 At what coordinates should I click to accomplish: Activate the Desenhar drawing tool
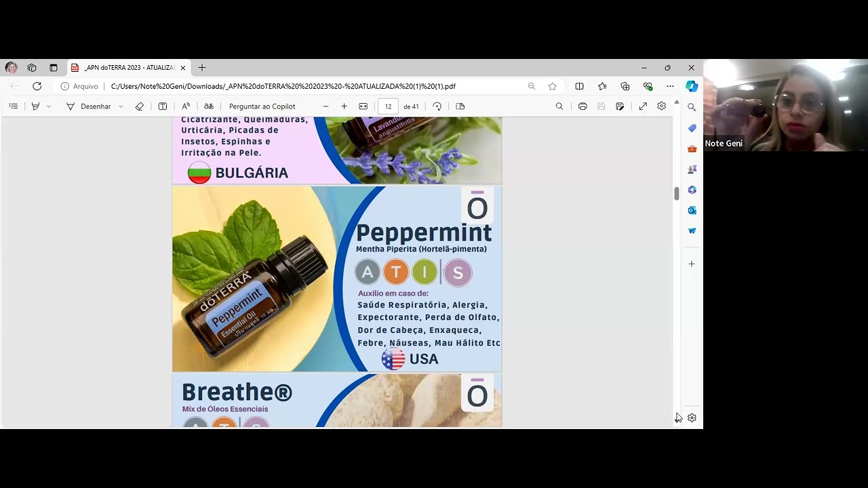pyautogui.click(x=88, y=106)
